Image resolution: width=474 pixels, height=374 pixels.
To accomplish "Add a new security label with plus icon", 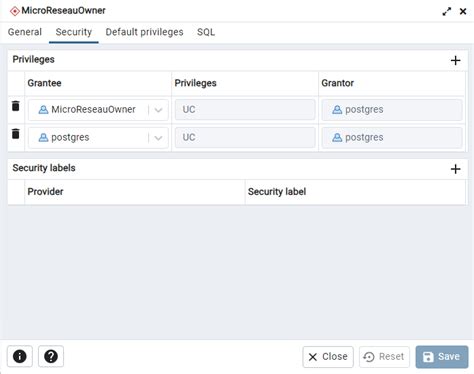I will [x=455, y=169].
